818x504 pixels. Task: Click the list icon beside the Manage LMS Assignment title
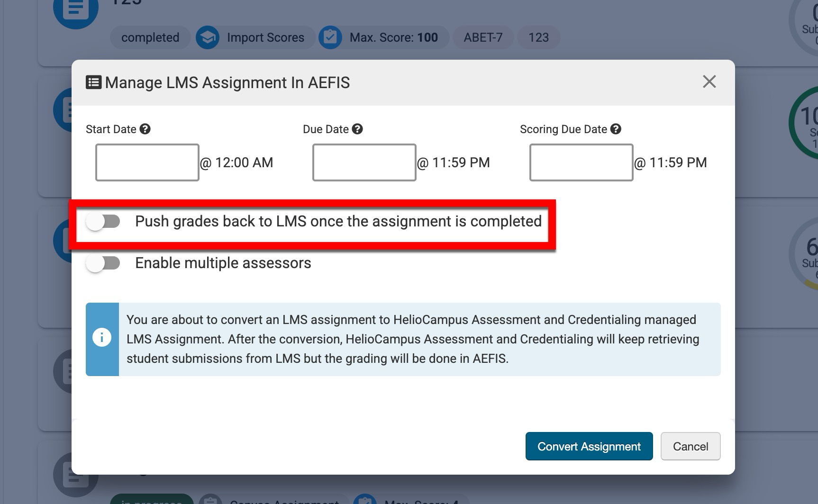93,82
